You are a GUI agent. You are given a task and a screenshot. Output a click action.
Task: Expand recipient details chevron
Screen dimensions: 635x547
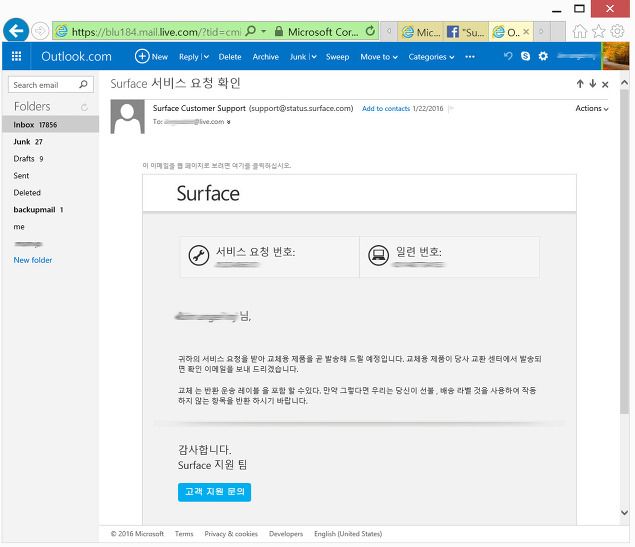click(229, 122)
